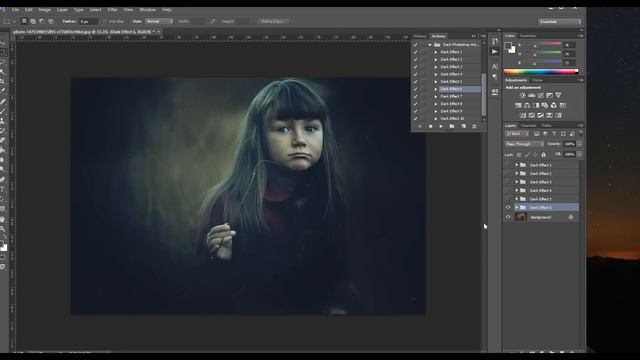Show the Dark Effect 1 layer group

tap(508, 165)
